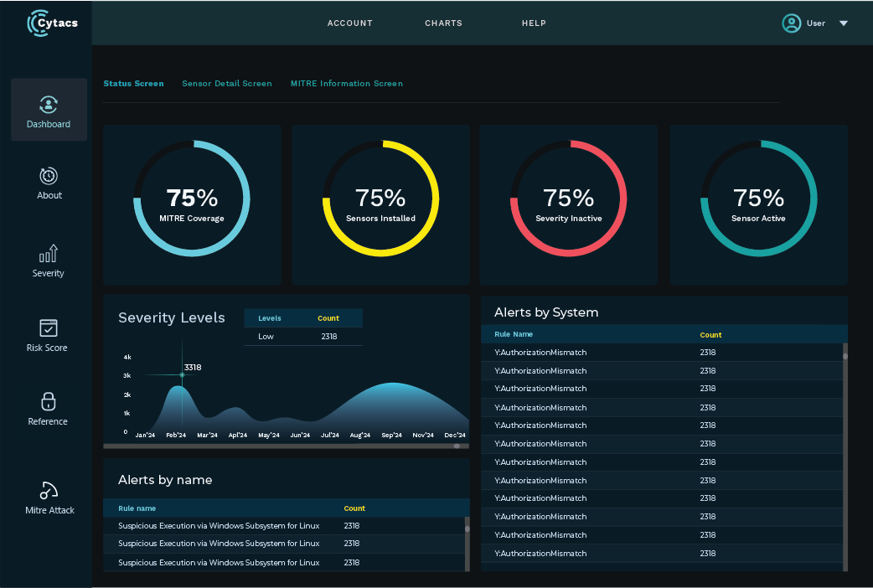873x588 pixels.
Task: Switch to the Sensor Detail Screen tab
Action: coord(226,84)
